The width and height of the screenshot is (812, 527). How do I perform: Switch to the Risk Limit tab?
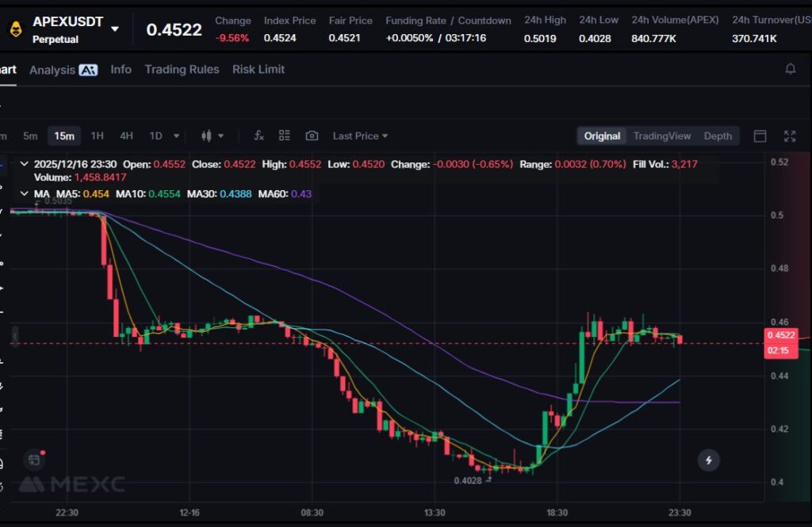pos(259,70)
